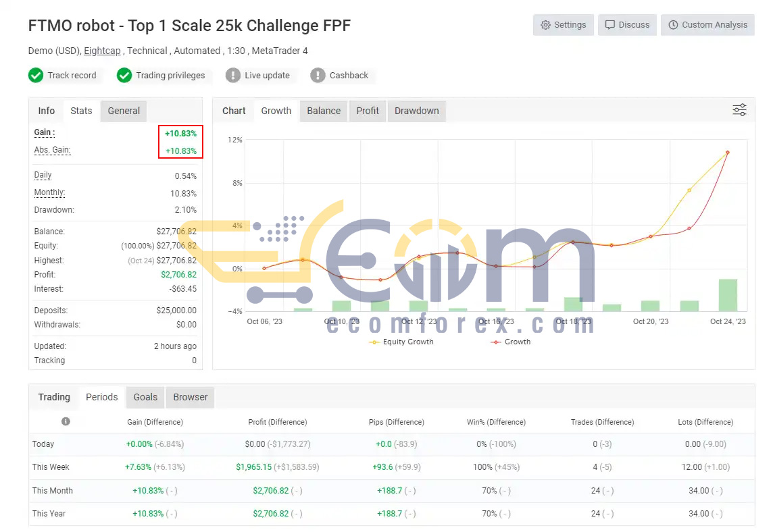Screen dimensions: 773x532
Task: Click the clock icon in Custom Analysis button
Action: point(673,24)
